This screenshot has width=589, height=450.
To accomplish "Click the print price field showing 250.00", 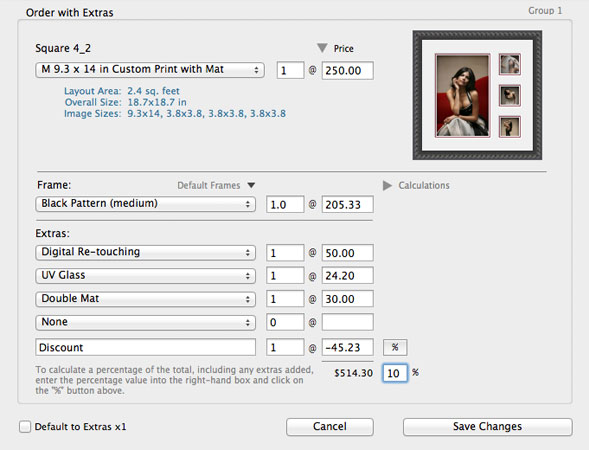I will click(x=347, y=70).
